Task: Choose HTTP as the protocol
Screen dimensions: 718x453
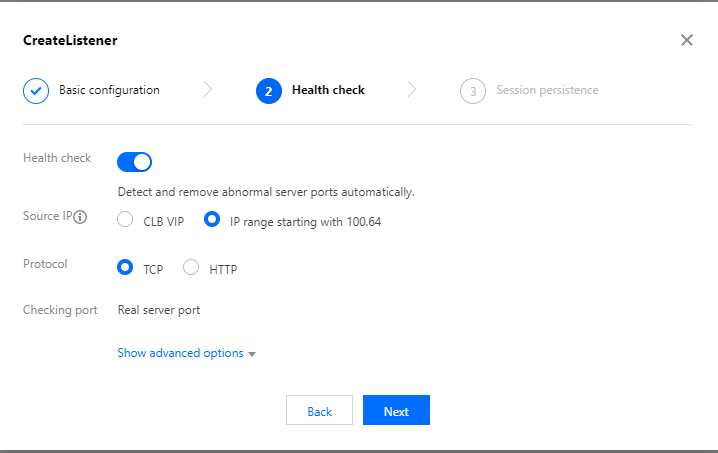Action: (192, 268)
